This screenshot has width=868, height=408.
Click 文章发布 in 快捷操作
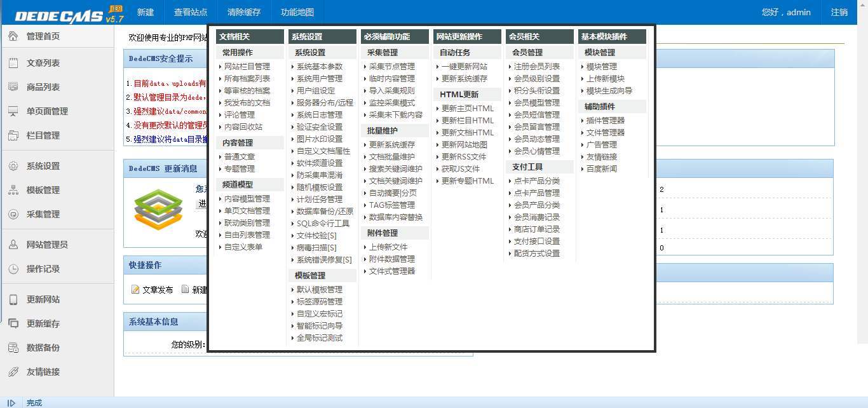coord(157,288)
